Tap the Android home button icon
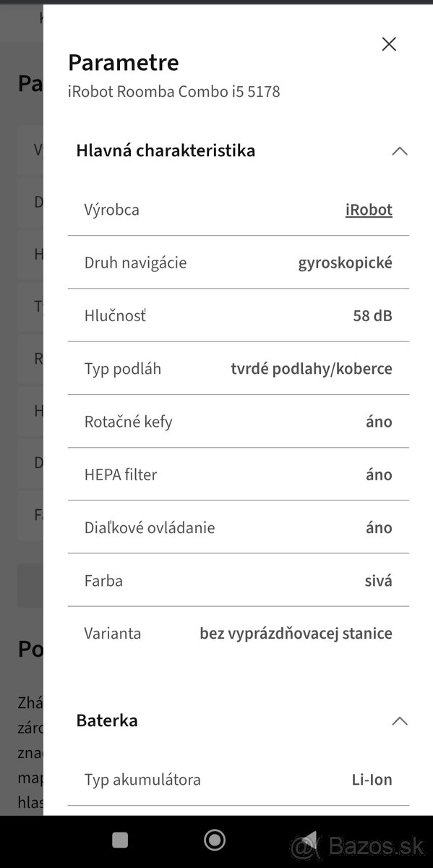This screenshot has width=433, height=868. [x=214, y=840]
